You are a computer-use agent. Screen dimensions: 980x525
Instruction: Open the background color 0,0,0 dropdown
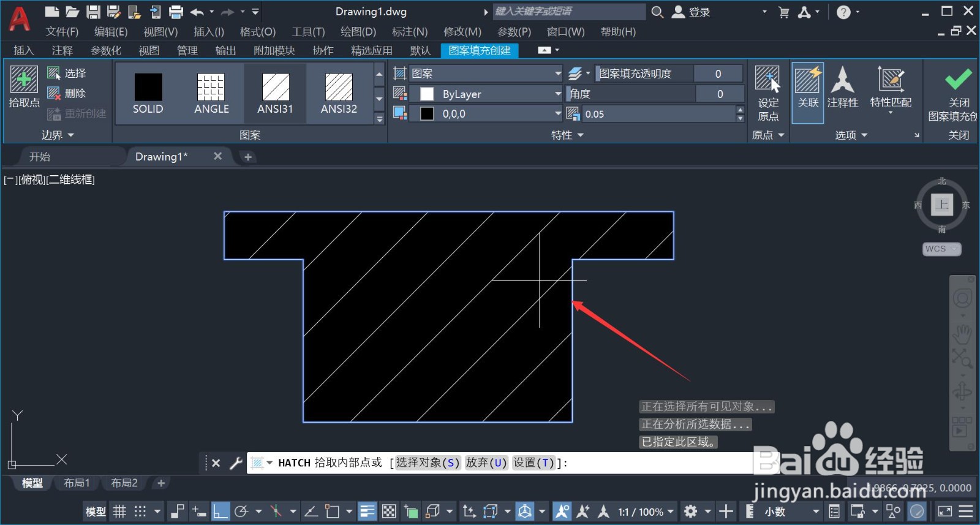pyautogui.click(x=485, y=114)
